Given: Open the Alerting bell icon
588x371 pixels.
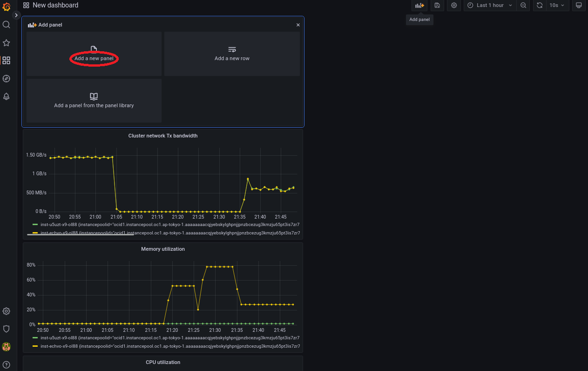Looking at the screenshot, I should click(7, 96).
